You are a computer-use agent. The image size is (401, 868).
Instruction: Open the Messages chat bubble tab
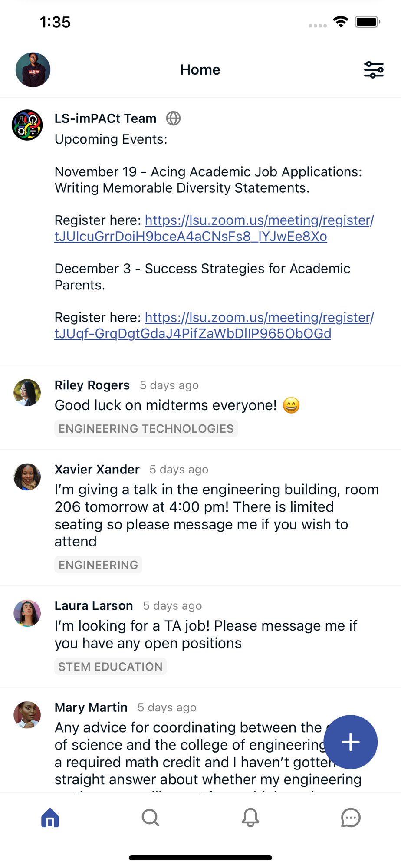click(350, 818)
